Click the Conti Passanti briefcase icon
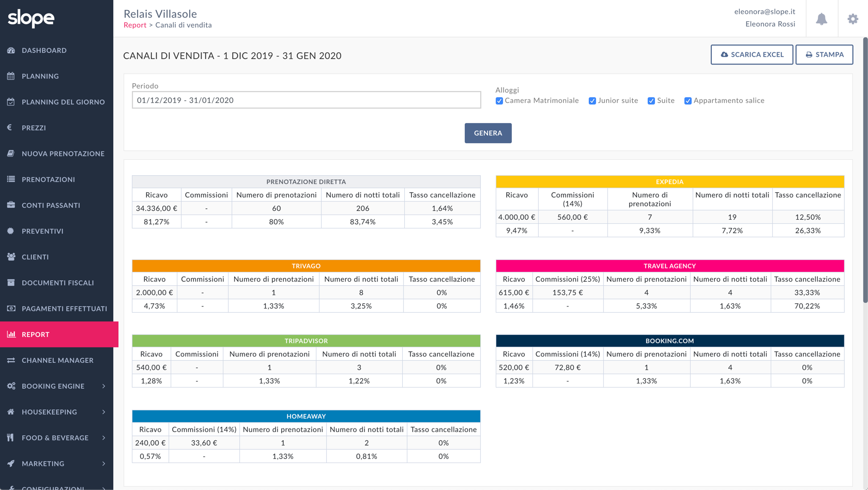Viewport: 868px width, 490px height. point(11,205)
